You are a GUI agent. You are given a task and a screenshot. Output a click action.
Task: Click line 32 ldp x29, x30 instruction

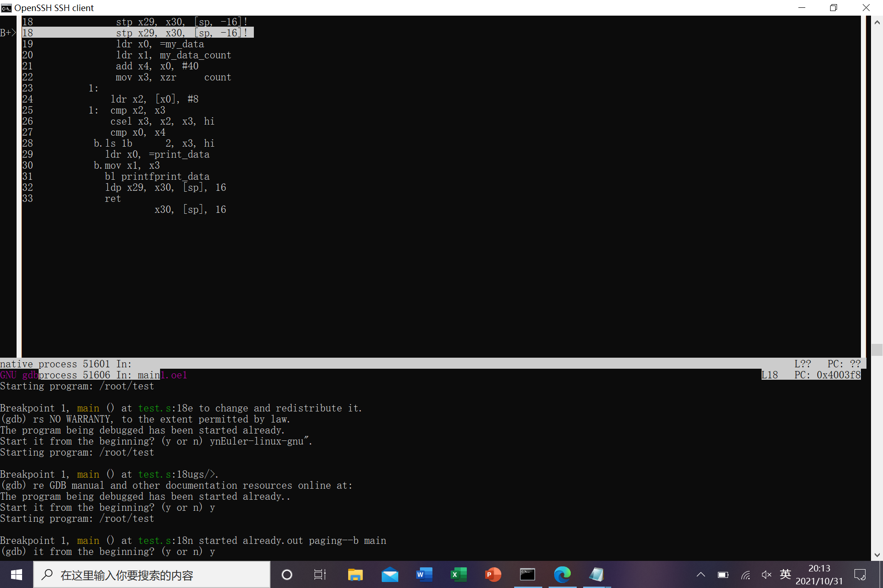(x=166, y=188)
